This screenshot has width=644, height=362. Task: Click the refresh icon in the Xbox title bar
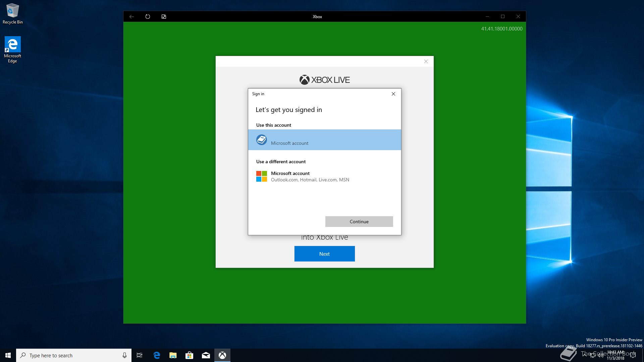point(148,16)
